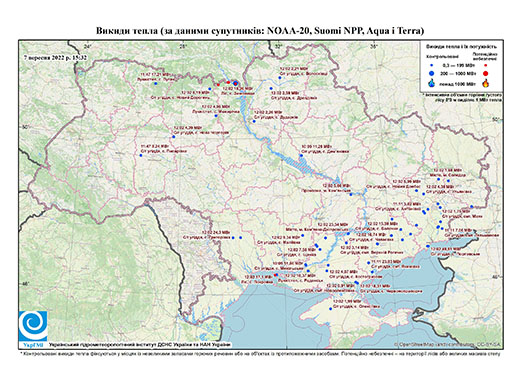This screenshot has height=368, width=520.
Task: Click the large blue-red marker near northern border
Action: click(x=236, y=83)
